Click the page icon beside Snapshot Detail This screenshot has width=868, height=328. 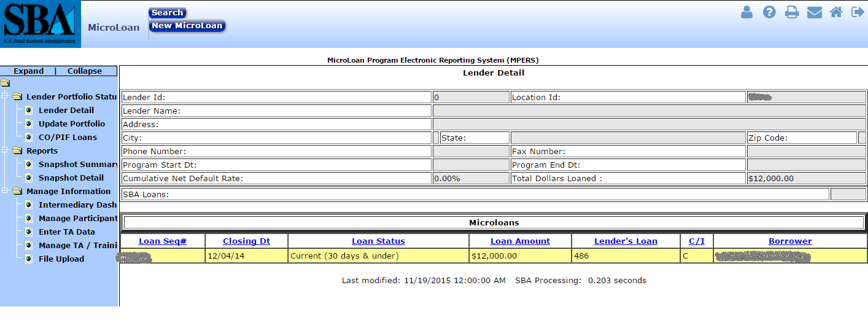tap(28, 178)
